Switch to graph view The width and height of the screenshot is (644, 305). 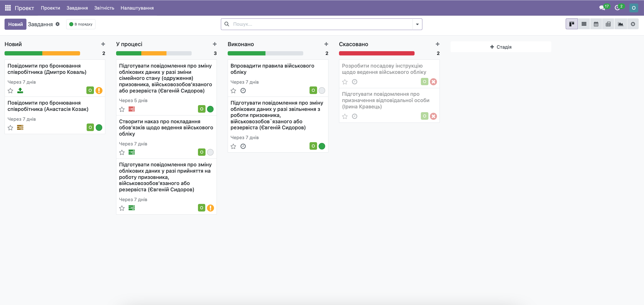(x=620, y=24)
